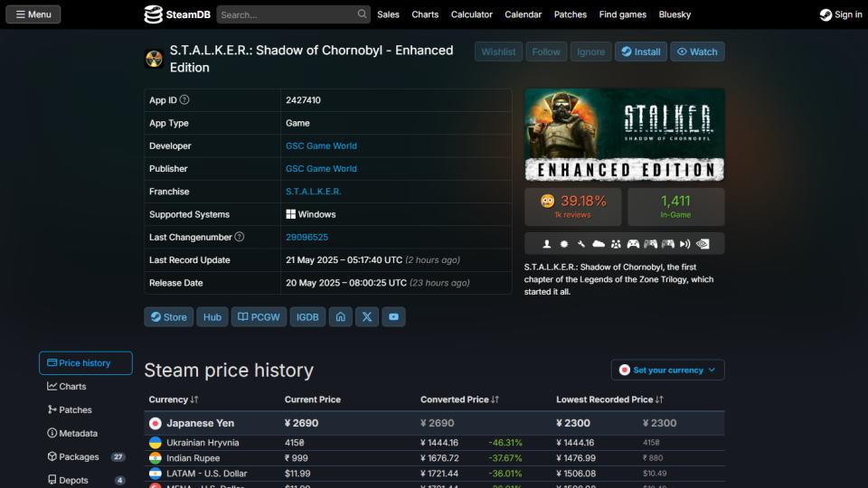Sort by Currency column header
This screenshot has width=868, height=488.
click(x=174, y=399)
